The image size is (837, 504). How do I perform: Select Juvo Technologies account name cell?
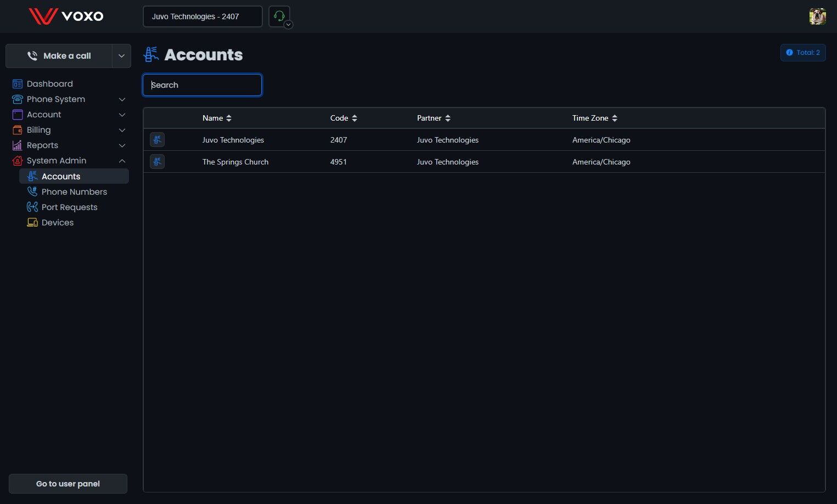click(233, 140)
